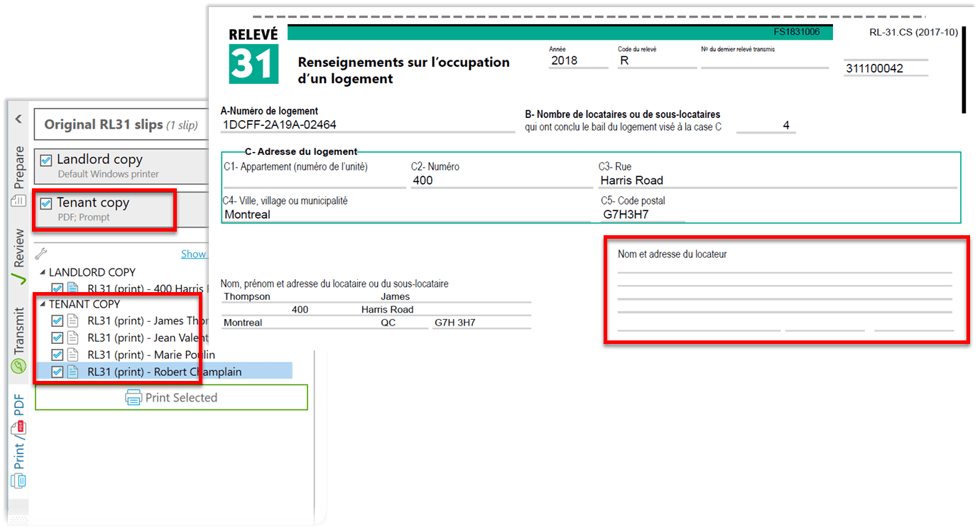The width and height of the screenshot is (980, 528).
Task: Click the C5 Code postal field G7H3H7
Action: 643,215
